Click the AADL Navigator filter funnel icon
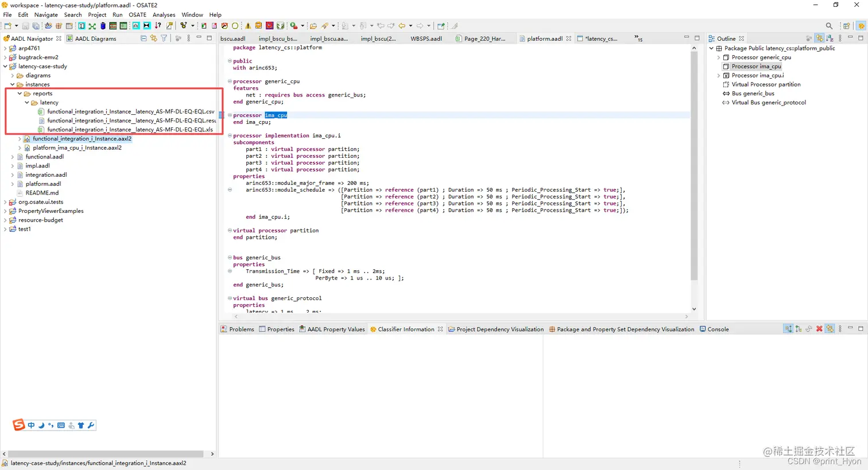Screen dimensions: 868x470 (x=164, y=38)
